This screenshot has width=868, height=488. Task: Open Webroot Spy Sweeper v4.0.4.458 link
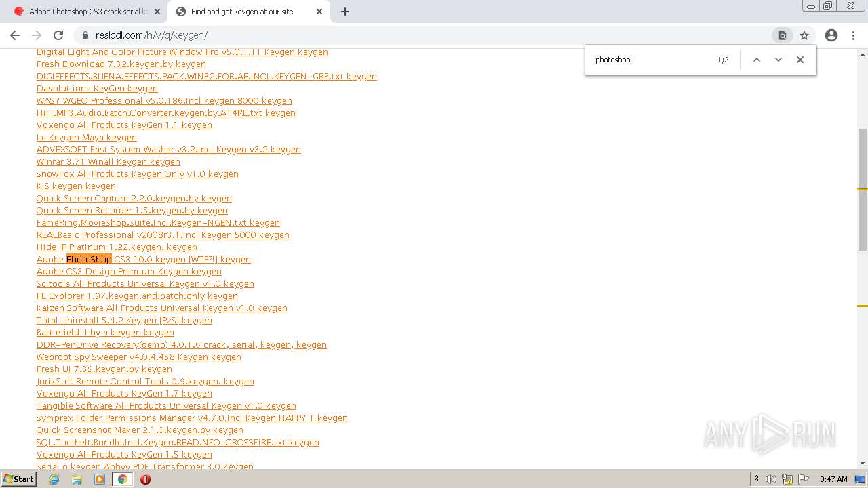pos(139,357)
